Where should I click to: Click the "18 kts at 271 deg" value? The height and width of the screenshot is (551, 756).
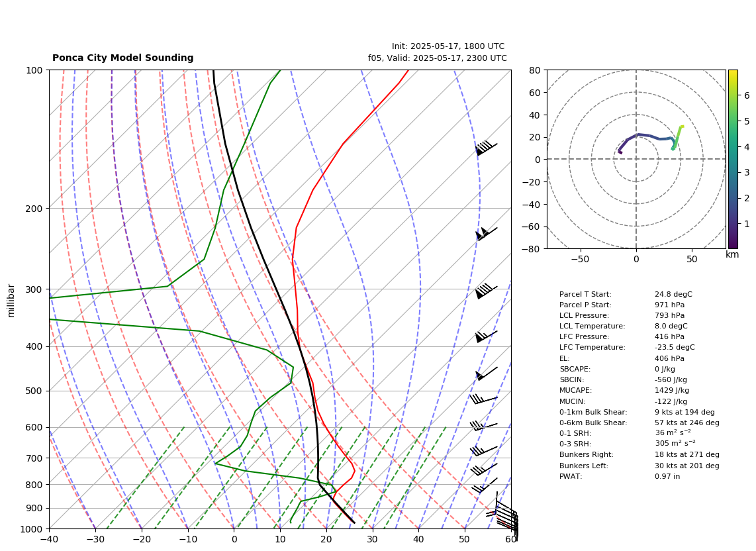tap(686, 454)
